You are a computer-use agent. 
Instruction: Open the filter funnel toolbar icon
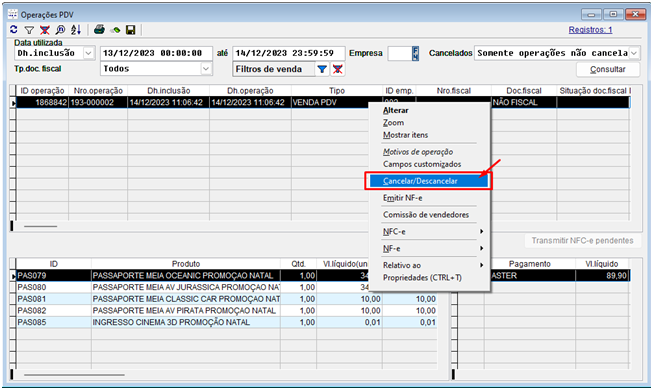pyautogui.click(x=29, y=30)
